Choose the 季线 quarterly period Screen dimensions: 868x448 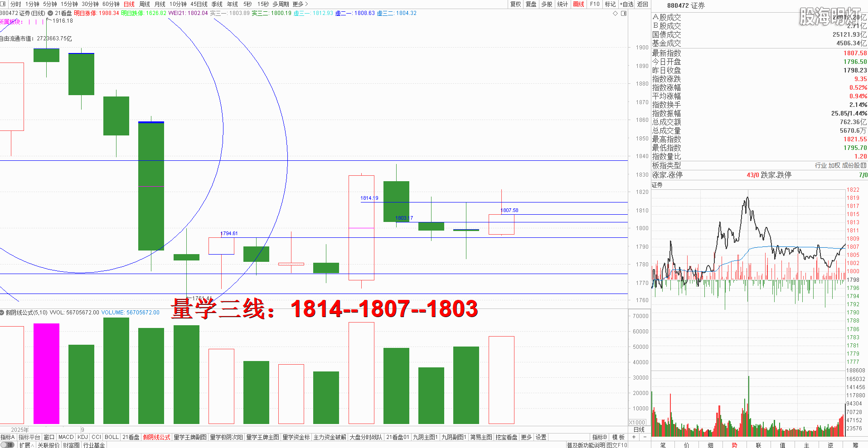[217, 4]
